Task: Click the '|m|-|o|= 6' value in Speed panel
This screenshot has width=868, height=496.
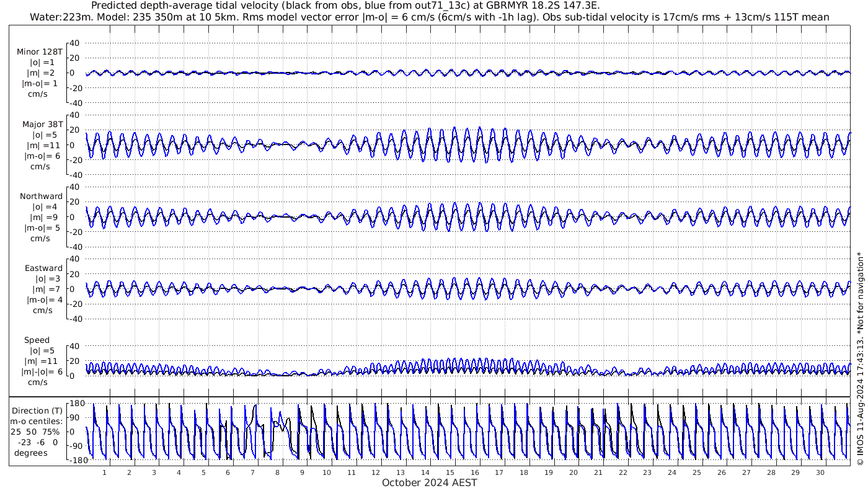Action: pyautogui.click(x=42, y=371)
